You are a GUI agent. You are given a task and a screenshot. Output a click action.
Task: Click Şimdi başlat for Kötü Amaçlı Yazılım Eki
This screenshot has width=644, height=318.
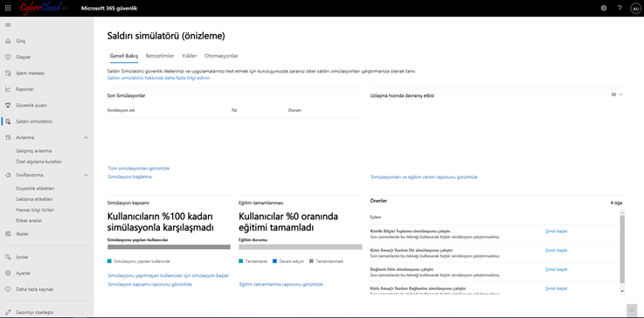click(x=556, y=250)
